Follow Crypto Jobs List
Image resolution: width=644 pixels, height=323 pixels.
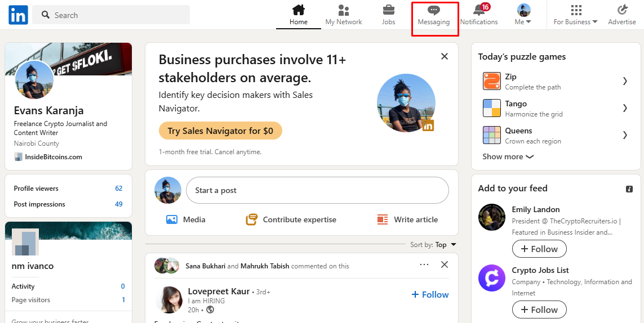point(539,309)
